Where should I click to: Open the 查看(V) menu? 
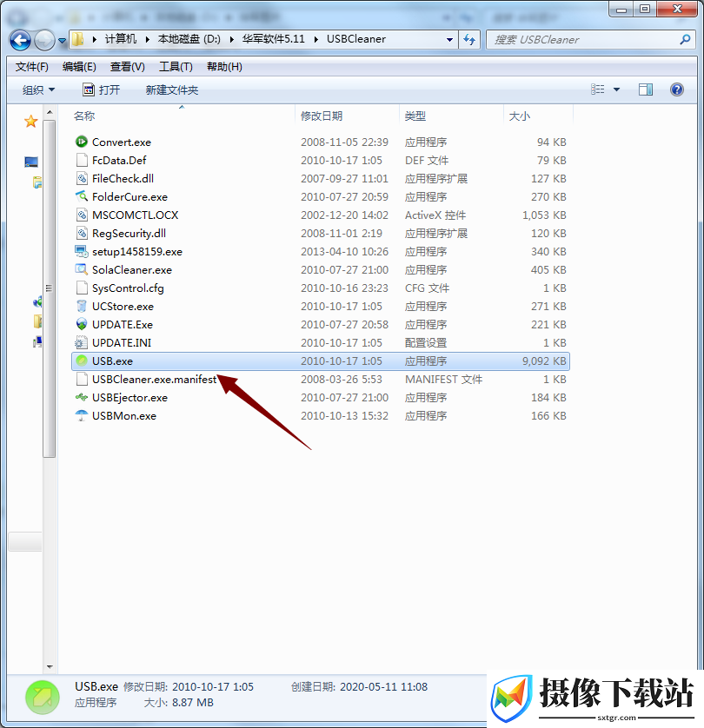pyautogui.click(x=127, y=67)
